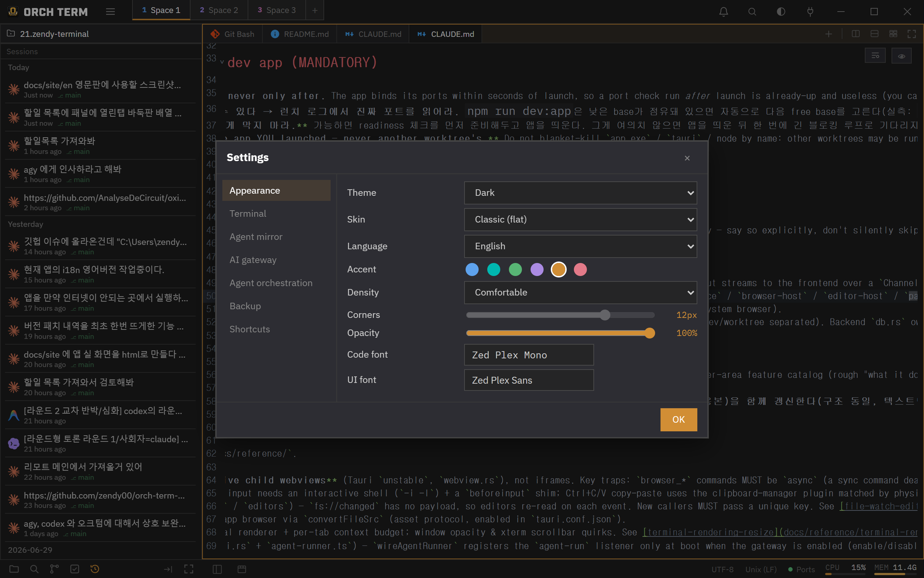Open the todo checklist icon in the bottom bar
This screenshot has width=924, height=578.
75,569
